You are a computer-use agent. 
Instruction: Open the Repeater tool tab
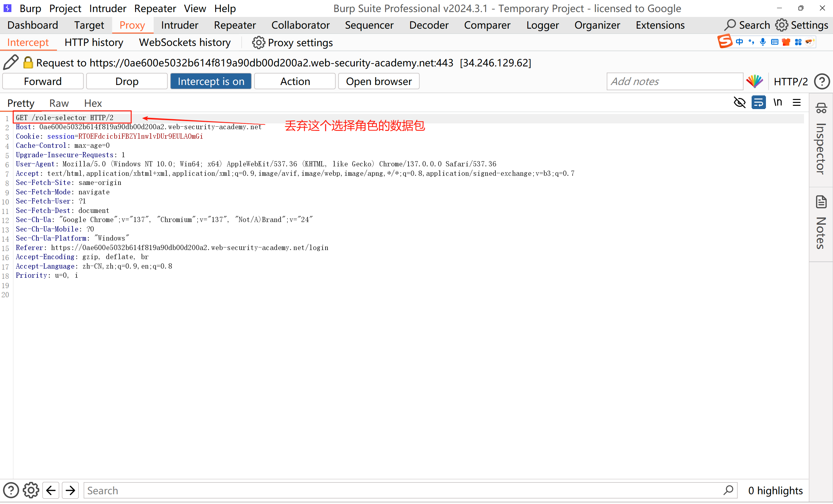(235, 25)
